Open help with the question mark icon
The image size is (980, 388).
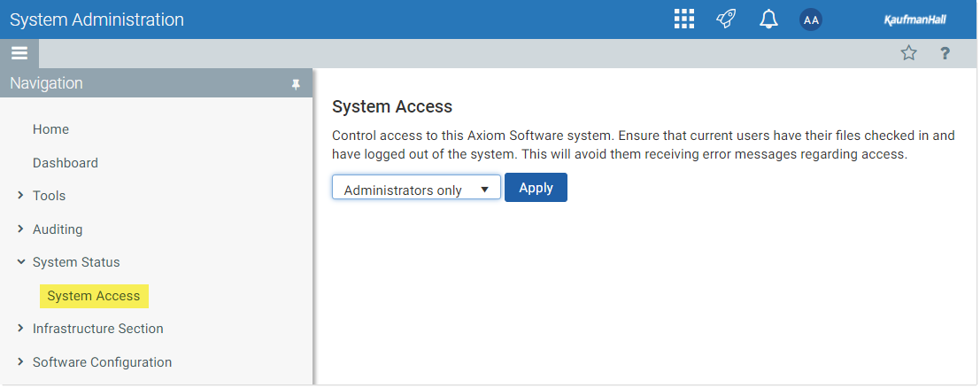(x=945, y=53)
